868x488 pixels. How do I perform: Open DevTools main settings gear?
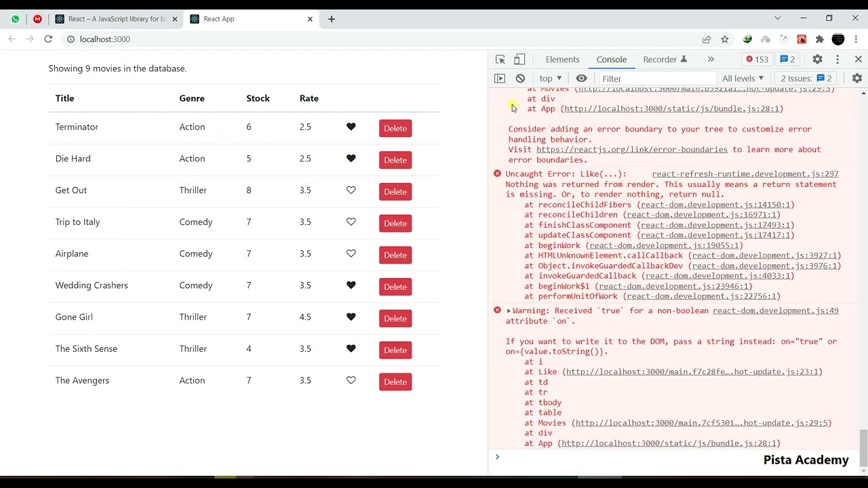pos(818,60)
